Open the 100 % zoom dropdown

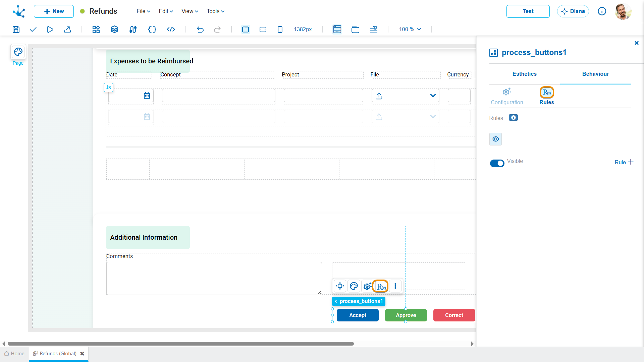410,29
